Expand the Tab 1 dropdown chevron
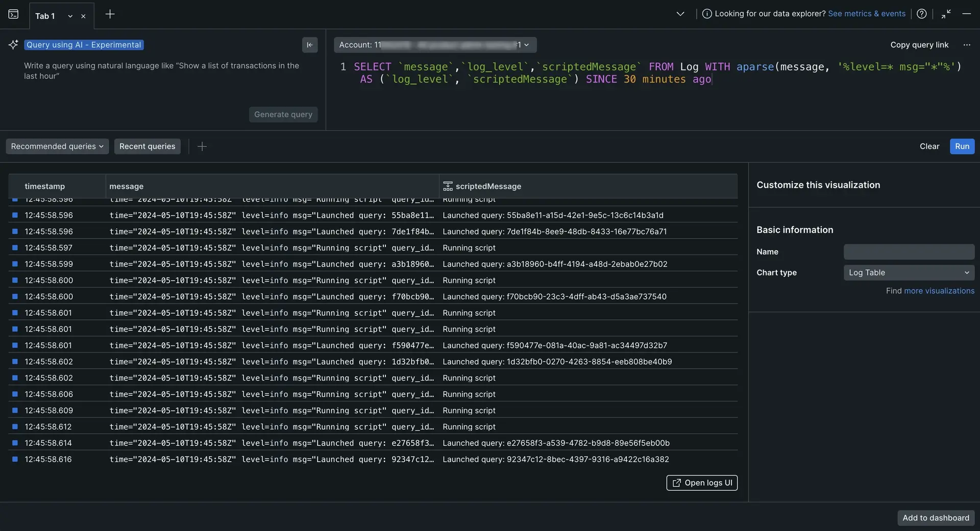The height and width of the screenshot is (531, 980). [70, 16]
